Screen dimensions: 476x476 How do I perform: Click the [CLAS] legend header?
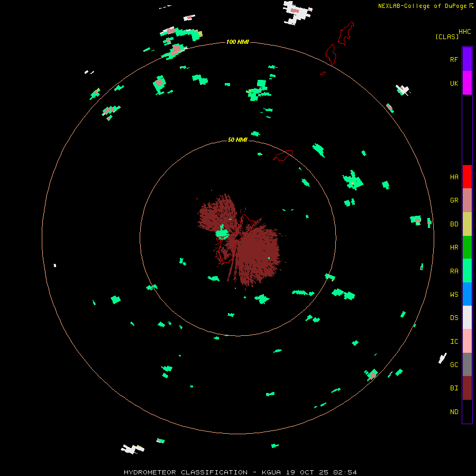(x=447, y=36)
